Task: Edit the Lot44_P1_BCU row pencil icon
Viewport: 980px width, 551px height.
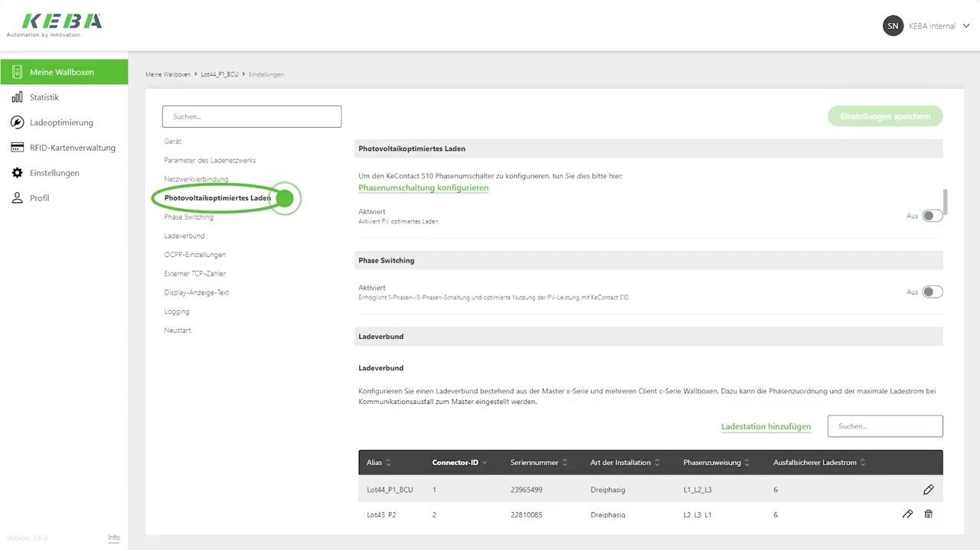Action: tap(928, 490)
